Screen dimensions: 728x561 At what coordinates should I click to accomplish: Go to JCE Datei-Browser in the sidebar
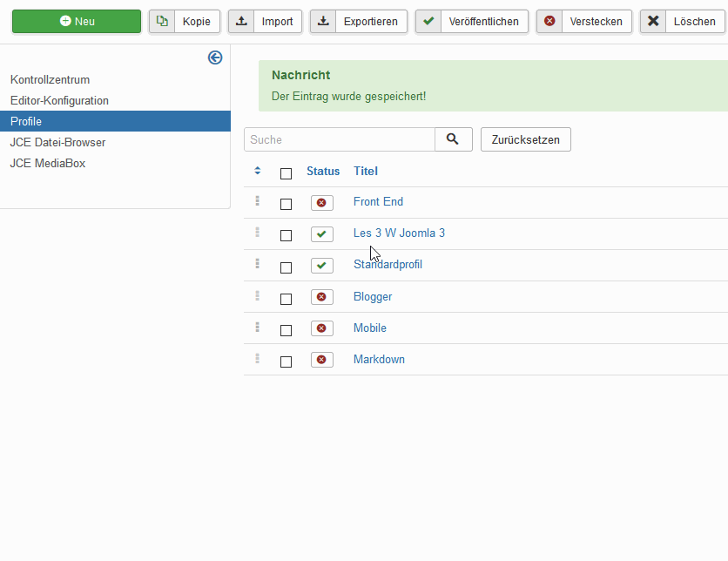tap(57, 142)
